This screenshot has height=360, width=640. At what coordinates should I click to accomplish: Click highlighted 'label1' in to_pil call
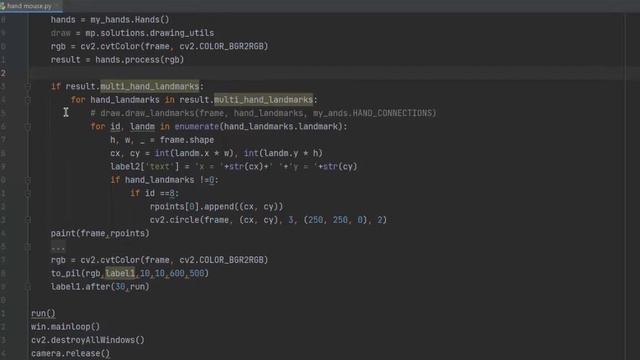[x=120, y=273]
